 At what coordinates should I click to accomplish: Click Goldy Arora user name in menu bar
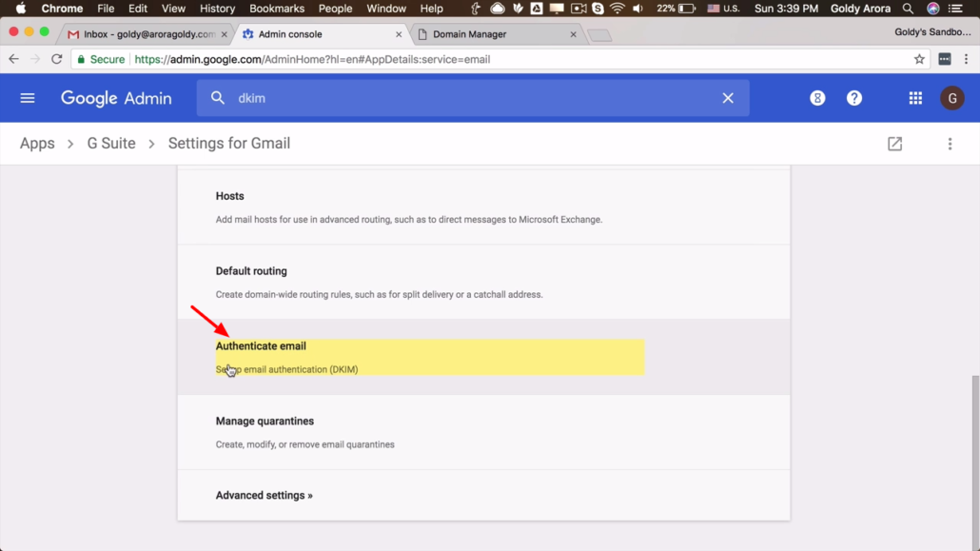point(860,9)
